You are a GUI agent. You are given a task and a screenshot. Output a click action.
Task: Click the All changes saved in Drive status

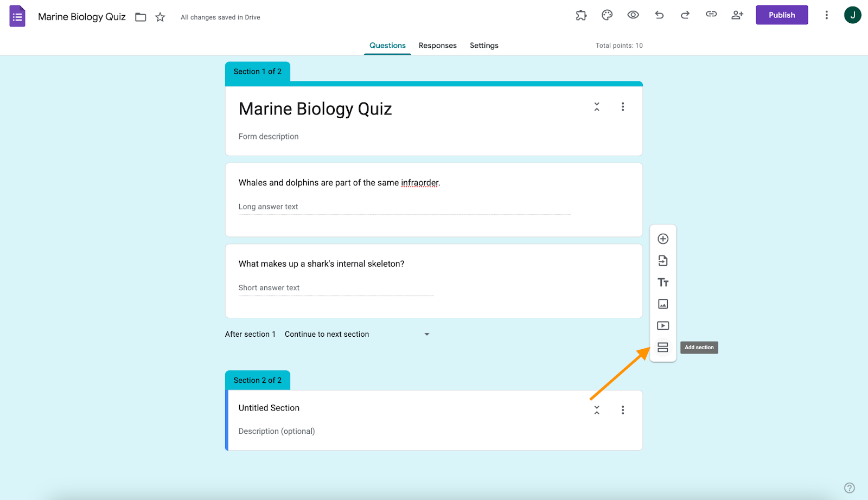click(x=220, y=17)
